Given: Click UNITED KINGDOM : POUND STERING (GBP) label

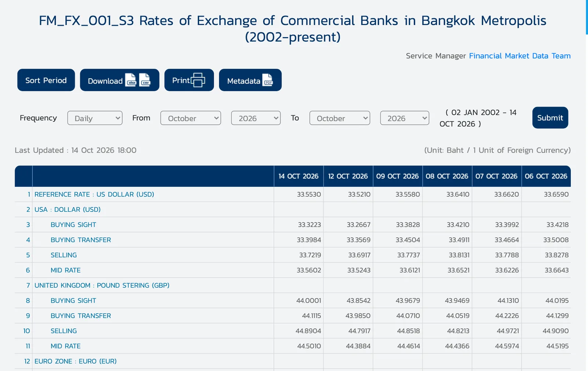Looking at the screenshot, I should pos(102,285).
